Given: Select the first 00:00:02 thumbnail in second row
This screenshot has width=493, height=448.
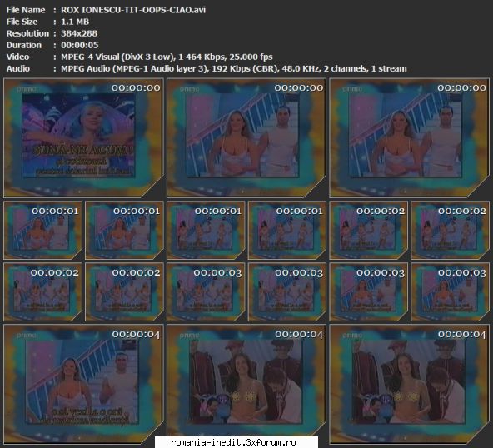Looking at the screenshot, I should tap(368, 231).
